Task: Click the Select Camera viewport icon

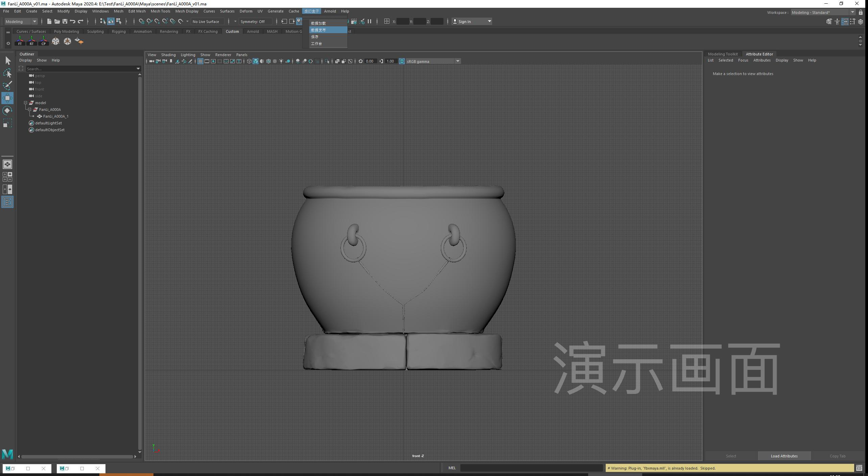Action: pyautogui.click(x=151, y=61)
